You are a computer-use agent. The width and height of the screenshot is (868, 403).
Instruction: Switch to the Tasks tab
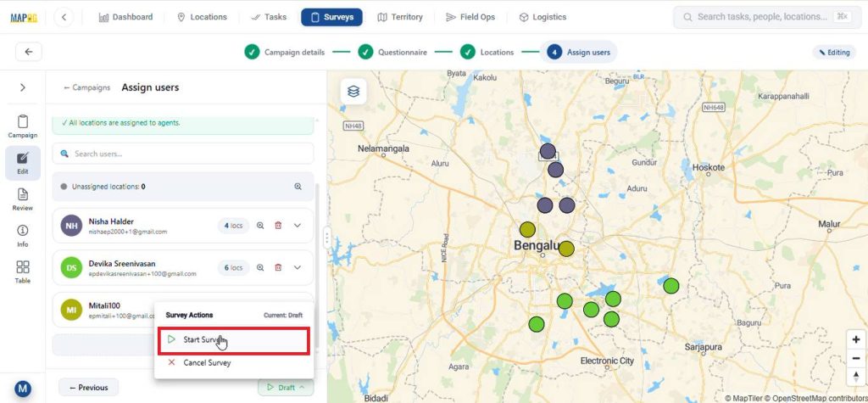coord(269,17)
